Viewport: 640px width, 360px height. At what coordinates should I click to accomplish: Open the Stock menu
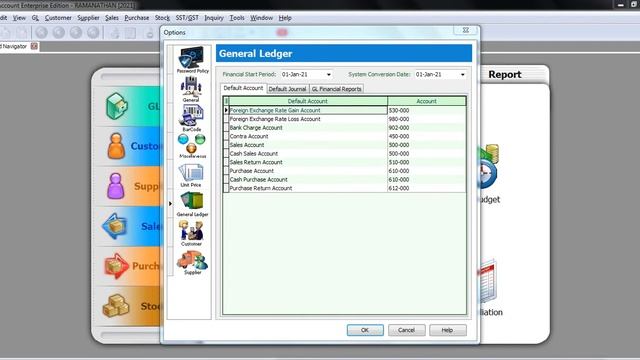pyautogui.click(x=162, y=18)
